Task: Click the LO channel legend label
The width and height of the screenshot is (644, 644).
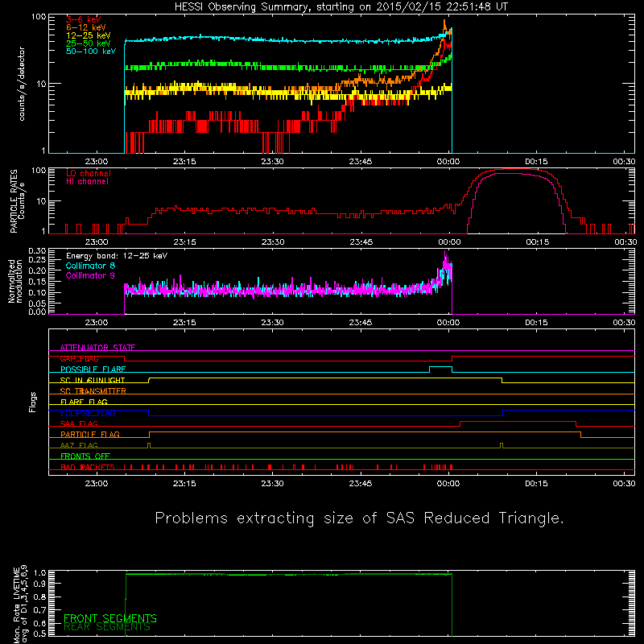Action: [x=89, y=173]
